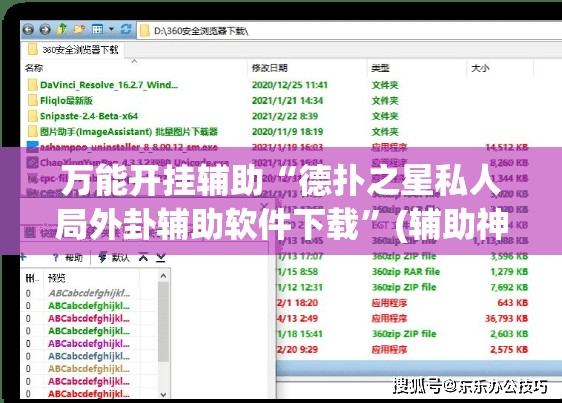
Task: Click 文件夹 type in the DaVinci row
Action: (385, 85)
